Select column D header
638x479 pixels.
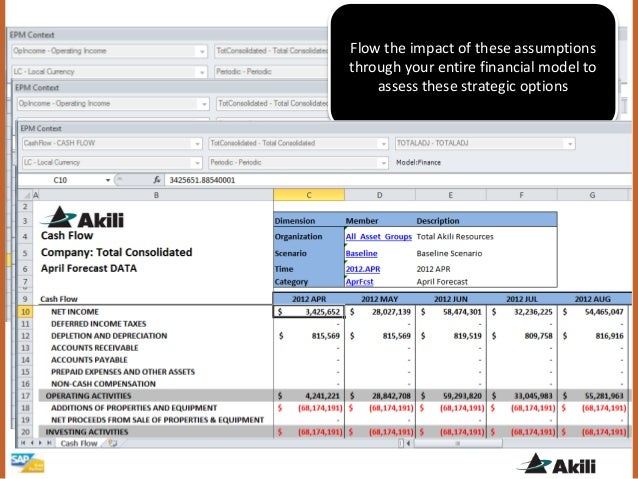click(x=380, y=195)
